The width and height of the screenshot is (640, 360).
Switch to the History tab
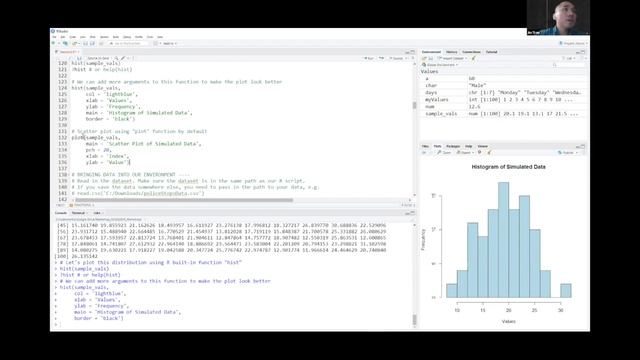(x=451, y=52)
